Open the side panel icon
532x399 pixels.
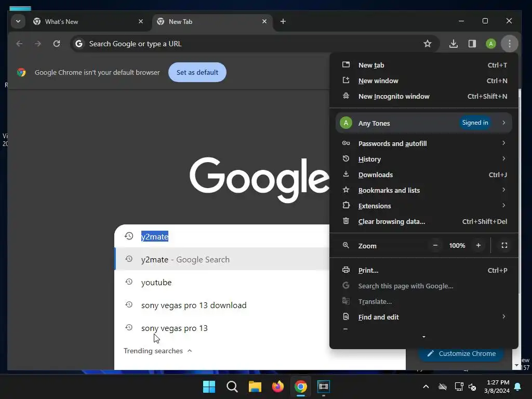[472, 44]
